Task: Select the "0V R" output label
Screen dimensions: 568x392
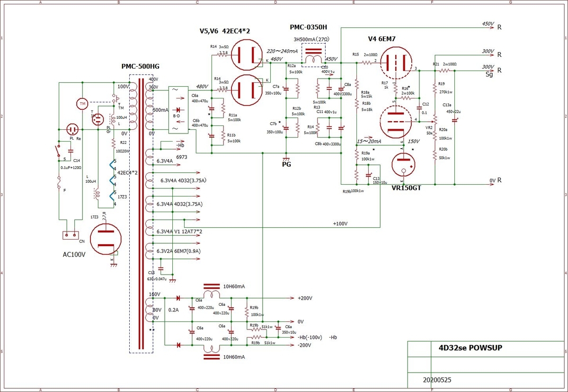Action: [496, 180]
